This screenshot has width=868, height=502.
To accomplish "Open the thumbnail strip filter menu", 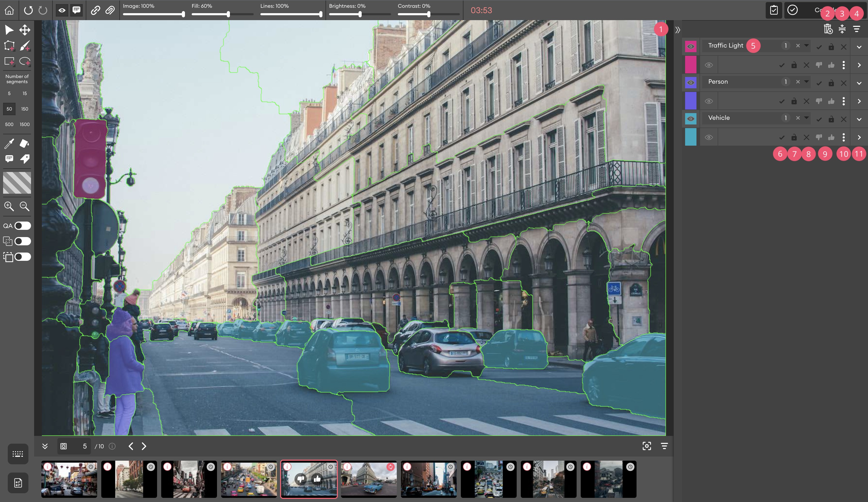I will (664, 446).
